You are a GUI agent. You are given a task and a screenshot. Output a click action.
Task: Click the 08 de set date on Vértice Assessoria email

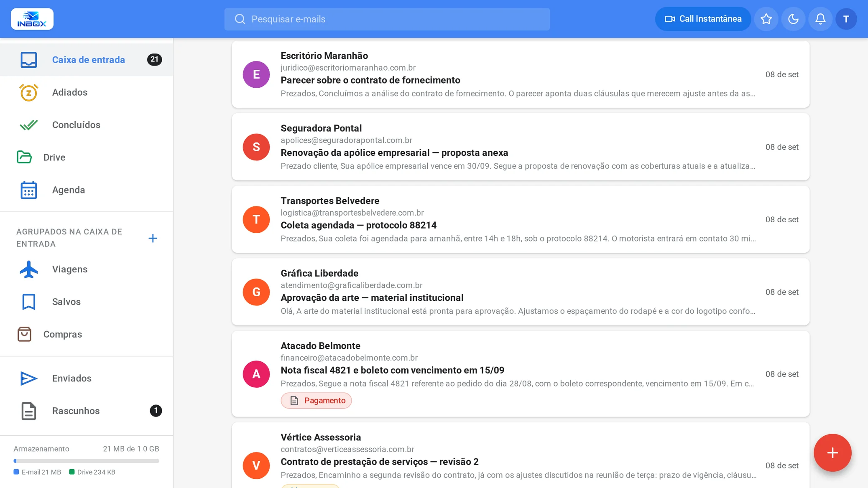click(x=782, y=466)
